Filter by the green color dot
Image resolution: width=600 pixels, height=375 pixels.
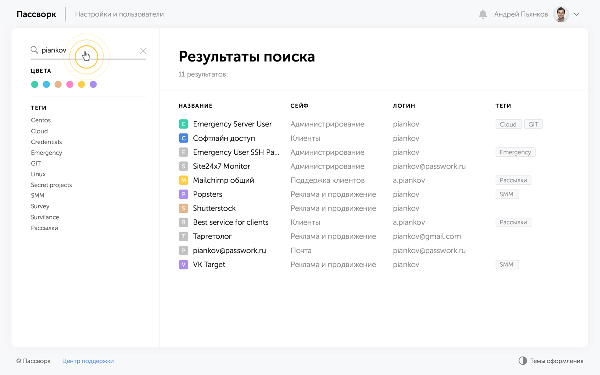coord(34,85)
